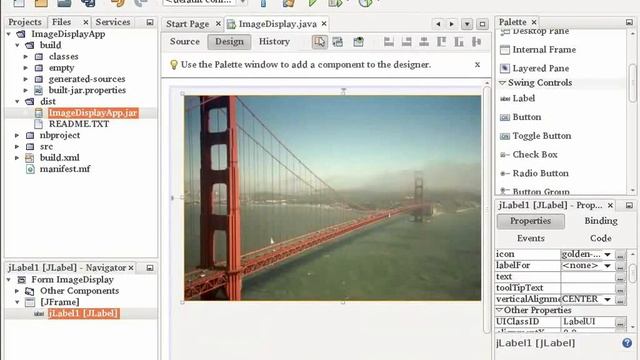The height and width of the screenshot is (360, 640).
Task: Activate Connection Mode in designer toolbar
Action: pyautogui.click(x=338, y=42)
